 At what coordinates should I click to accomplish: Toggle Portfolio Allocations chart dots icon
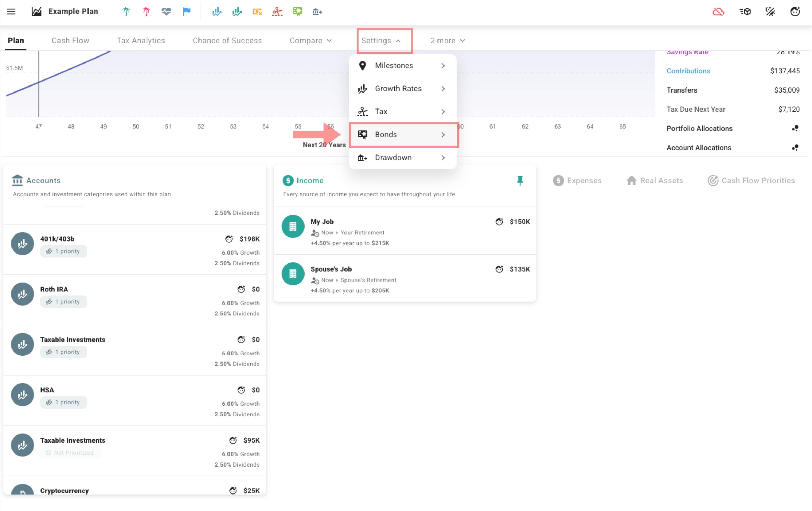(795, 128)
